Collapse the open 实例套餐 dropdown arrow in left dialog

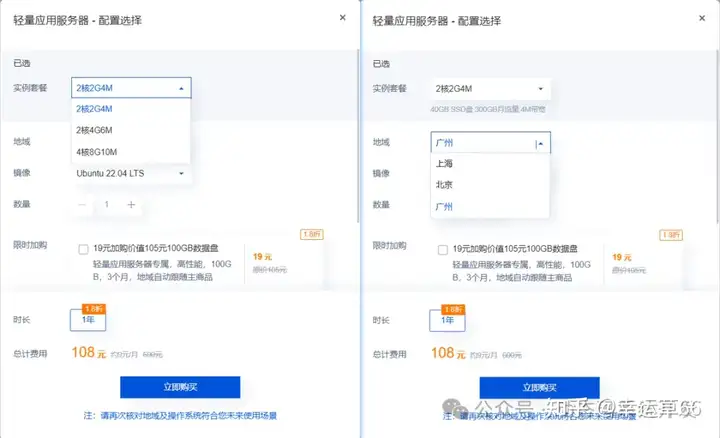(181, 88)
